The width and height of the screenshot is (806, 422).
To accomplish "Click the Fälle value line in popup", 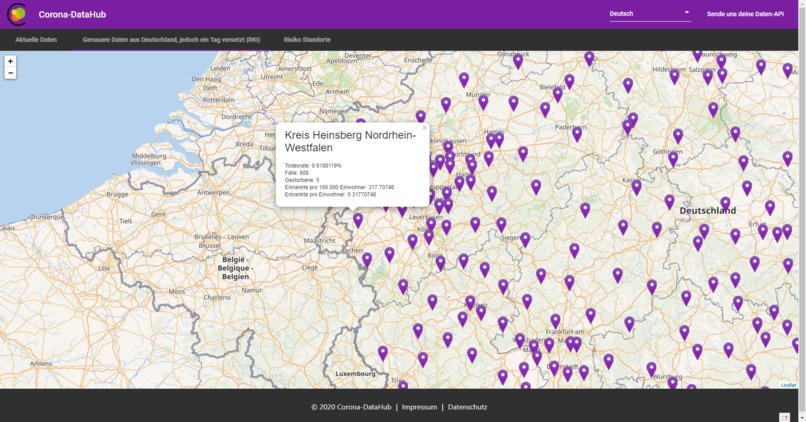I will coord(297,173).
